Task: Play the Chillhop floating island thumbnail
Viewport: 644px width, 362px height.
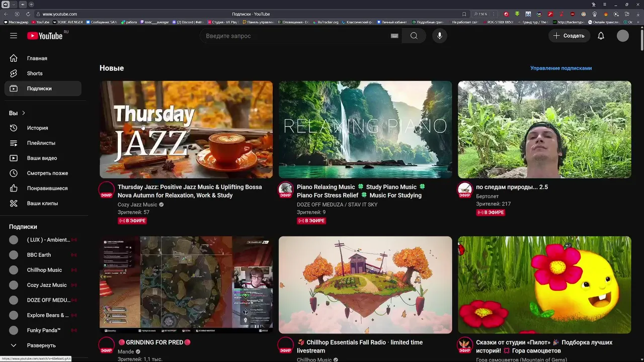Action: (x=365, y=285)
